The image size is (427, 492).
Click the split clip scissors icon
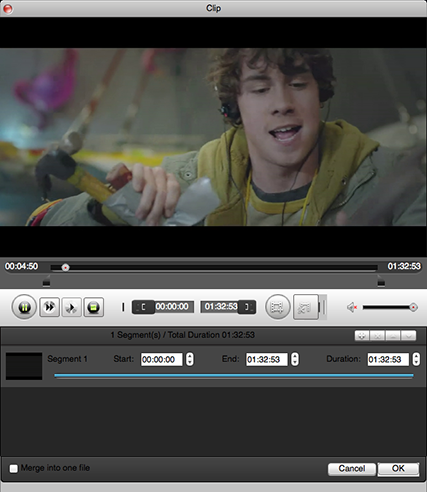(306, 307)
